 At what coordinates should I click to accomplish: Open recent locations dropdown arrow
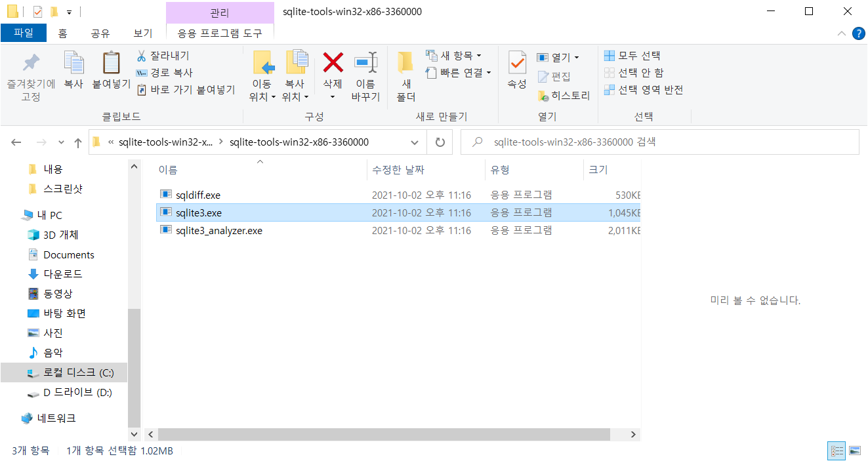pyautogui.click(x=61, y=142)
